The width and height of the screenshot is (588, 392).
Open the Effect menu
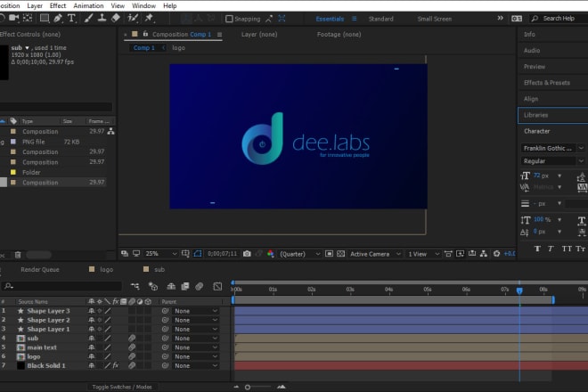pos(58,5)
